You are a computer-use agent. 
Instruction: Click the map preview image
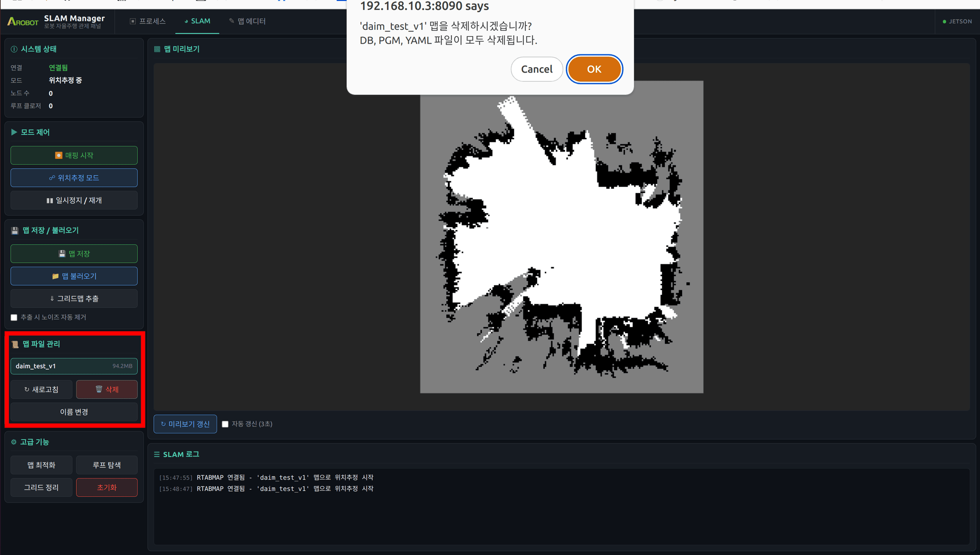point(562,237)
